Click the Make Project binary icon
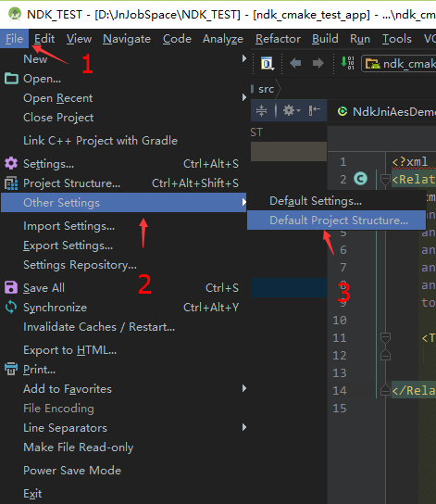 (347, 63)
